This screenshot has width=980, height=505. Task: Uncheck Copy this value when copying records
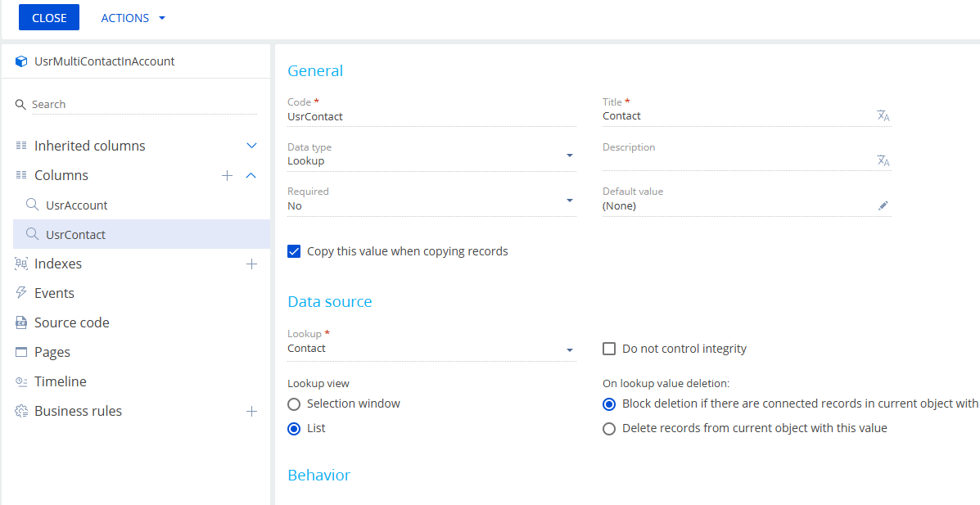coord(294,251)
